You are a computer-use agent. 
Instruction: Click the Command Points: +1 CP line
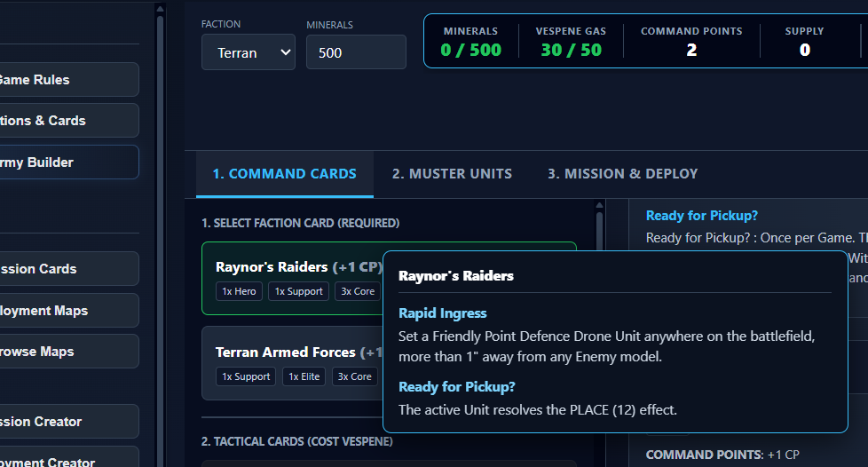pyautogui.click(x=722, y=455)
